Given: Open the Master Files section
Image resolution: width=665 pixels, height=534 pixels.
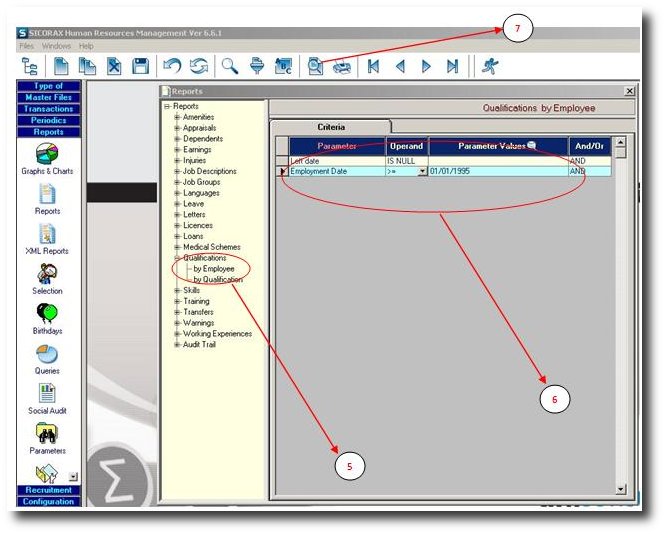Looking at the screenshot, I should tap(48, 97).
